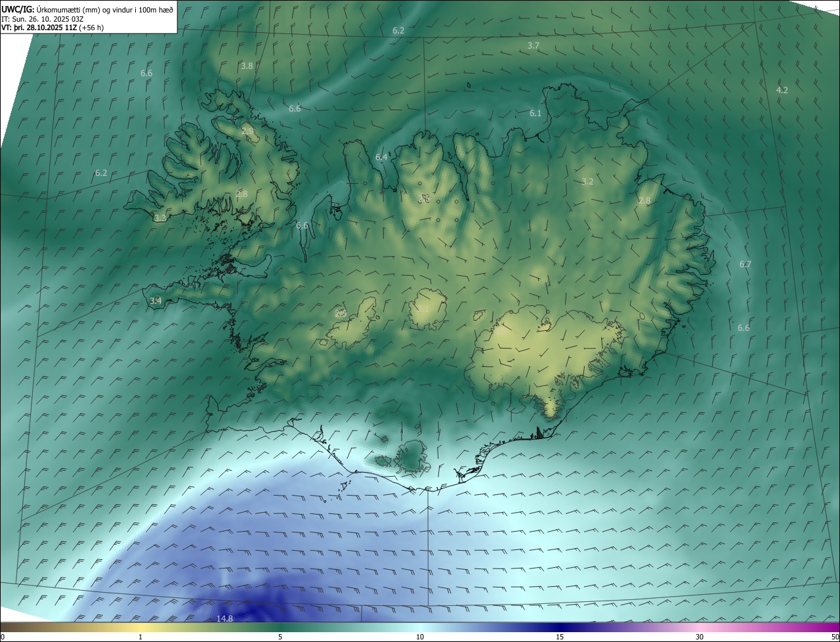Screen dimensions: 840x642
Task: Select the 5 mm tick on color bar
Action: tap(280, 637)
